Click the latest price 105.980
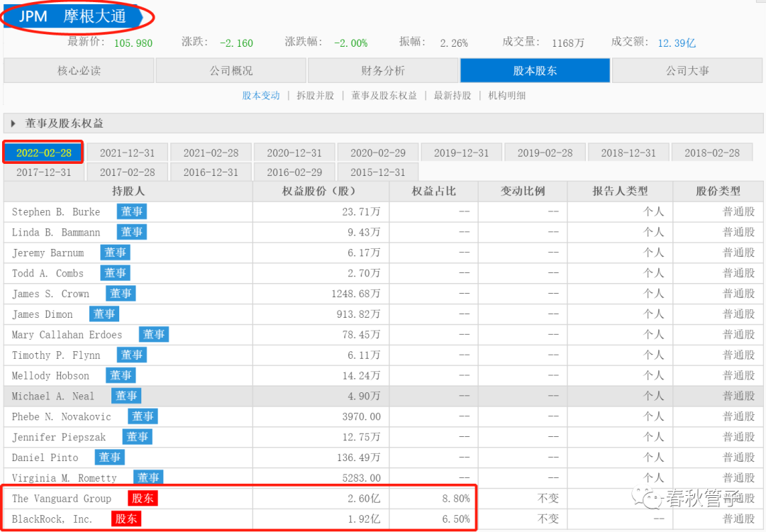Viewport: 766px width, 532px height. point(133,43)
